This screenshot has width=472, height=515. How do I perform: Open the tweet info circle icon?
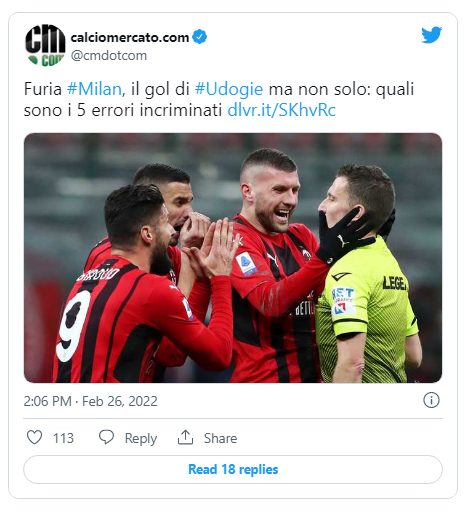coord(431,400)
